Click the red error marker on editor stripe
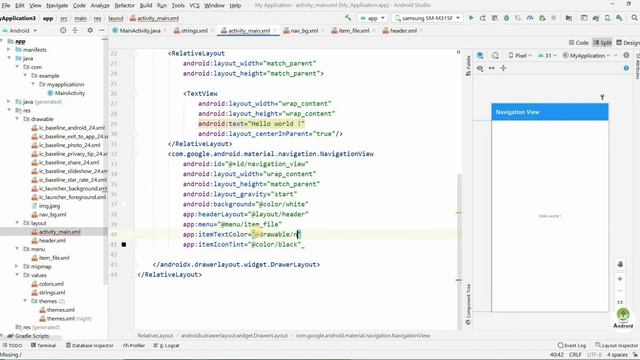The image size is (640, 360). point(458,280)
